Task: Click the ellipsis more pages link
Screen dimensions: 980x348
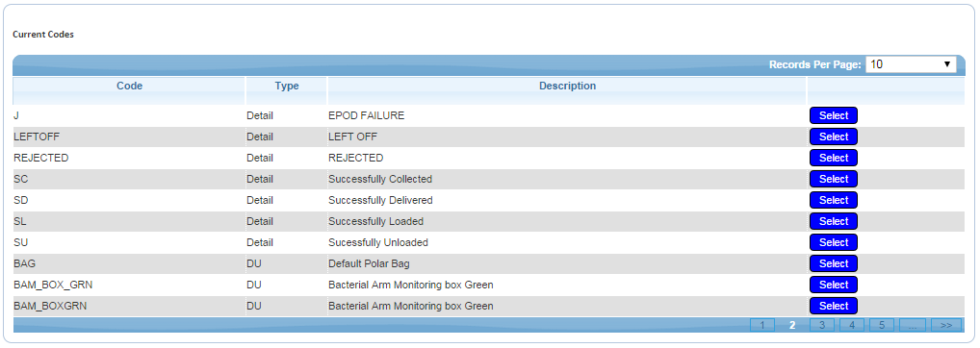Action: (x=912, y=325)
